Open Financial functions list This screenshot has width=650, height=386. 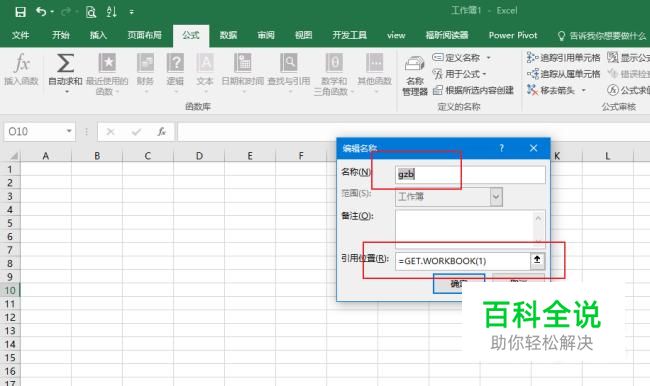click(x=146, y=72)
